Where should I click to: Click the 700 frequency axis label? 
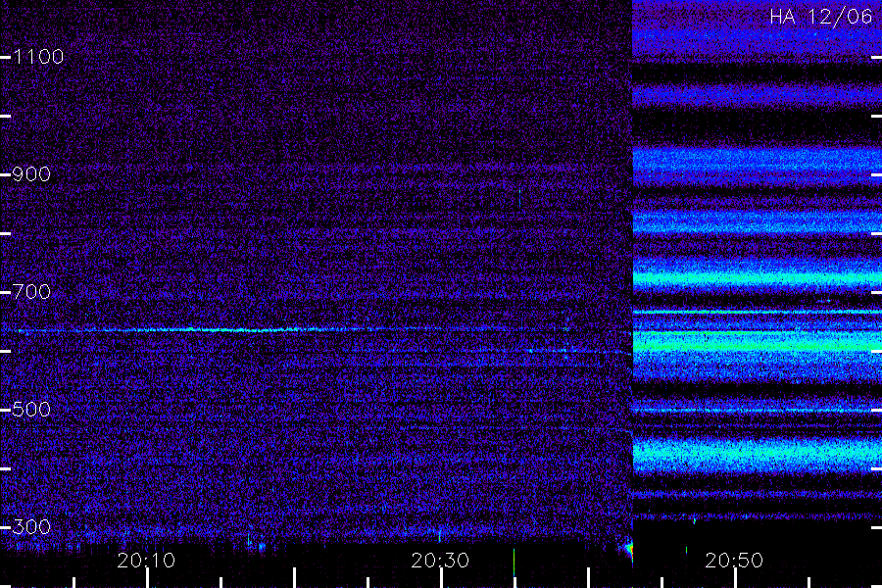pyautogui.click(x=31, y=291)
